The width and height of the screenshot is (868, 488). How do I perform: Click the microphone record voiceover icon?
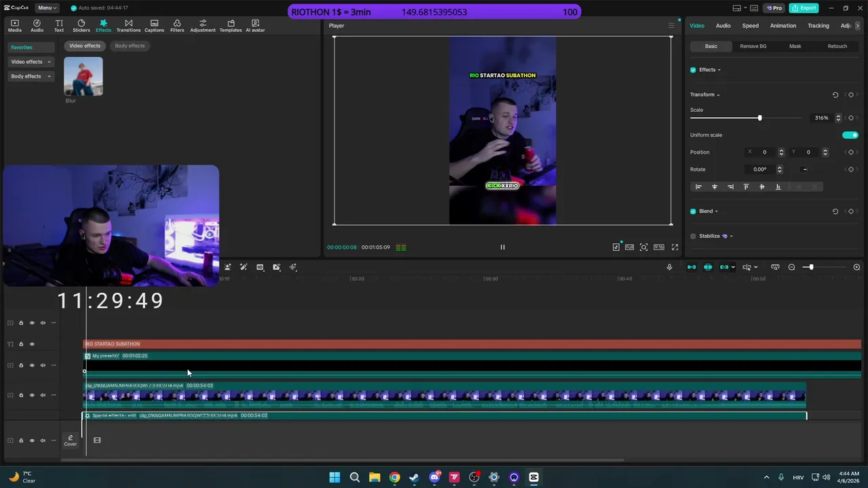click(x=669, y=267)
